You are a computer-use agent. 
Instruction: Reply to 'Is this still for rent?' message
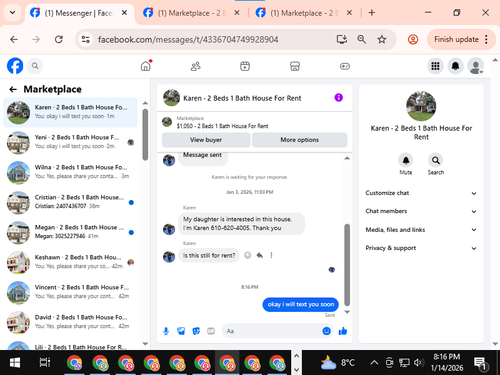point(260,255)
